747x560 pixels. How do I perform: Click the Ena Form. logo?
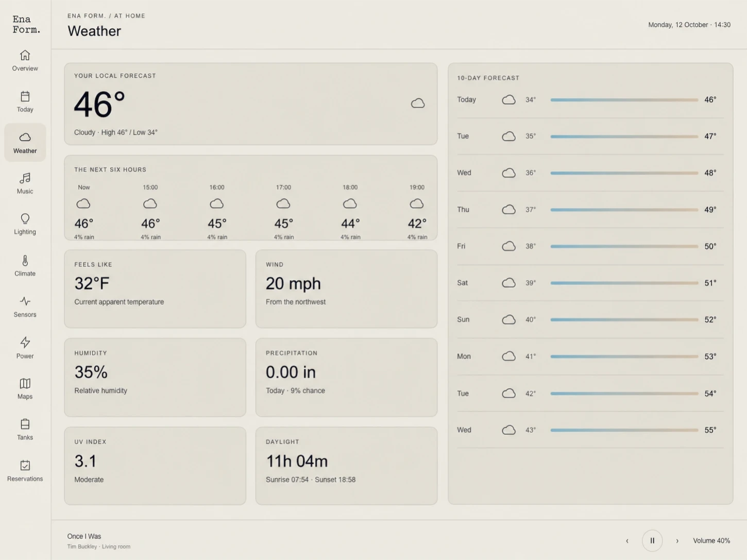(x=26, y=24)
